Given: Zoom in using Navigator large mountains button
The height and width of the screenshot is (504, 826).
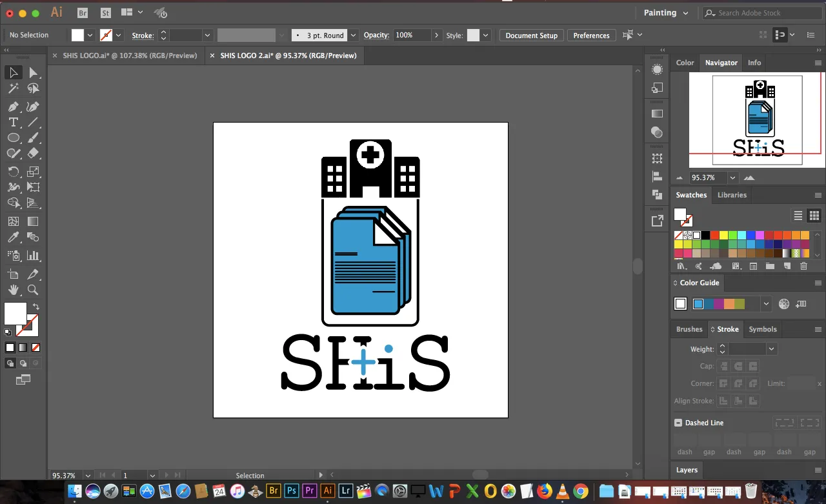Looking at the screenshot, I should coord(749,177).
